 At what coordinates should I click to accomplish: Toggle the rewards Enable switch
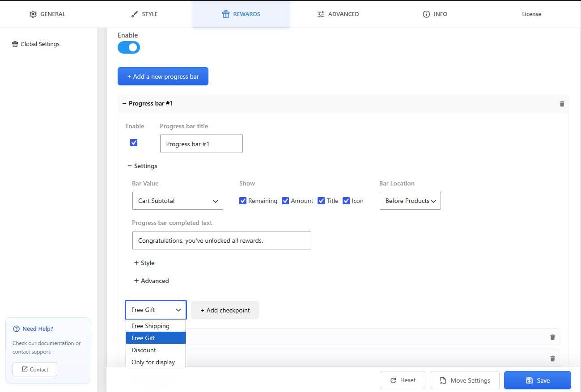pos(129,47)
